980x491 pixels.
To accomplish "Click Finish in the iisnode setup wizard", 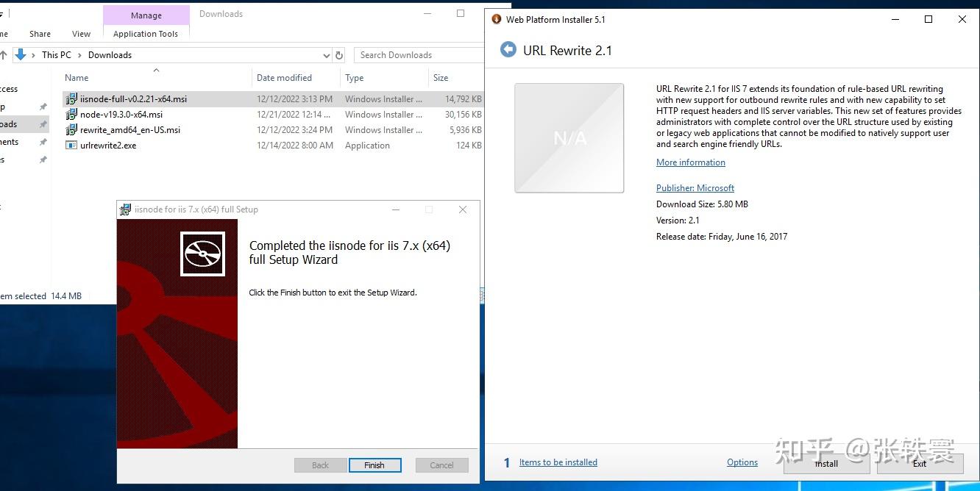I will pos(375,465).
